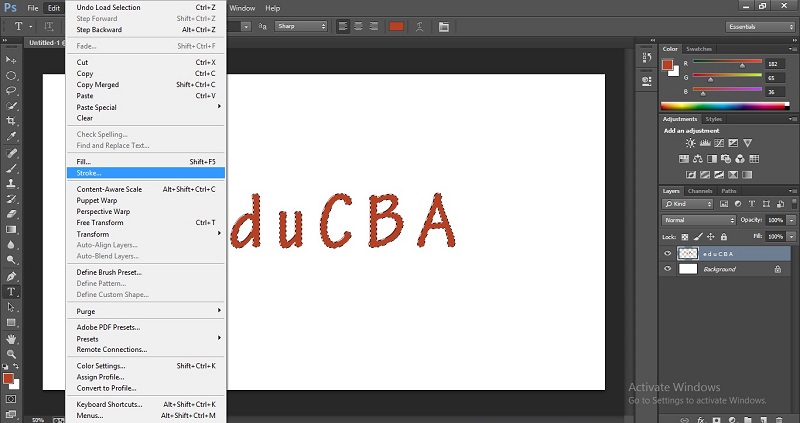Screen dimensions: 800x423
Task: Select the Eyedropper tool
Action: (11, 136)
